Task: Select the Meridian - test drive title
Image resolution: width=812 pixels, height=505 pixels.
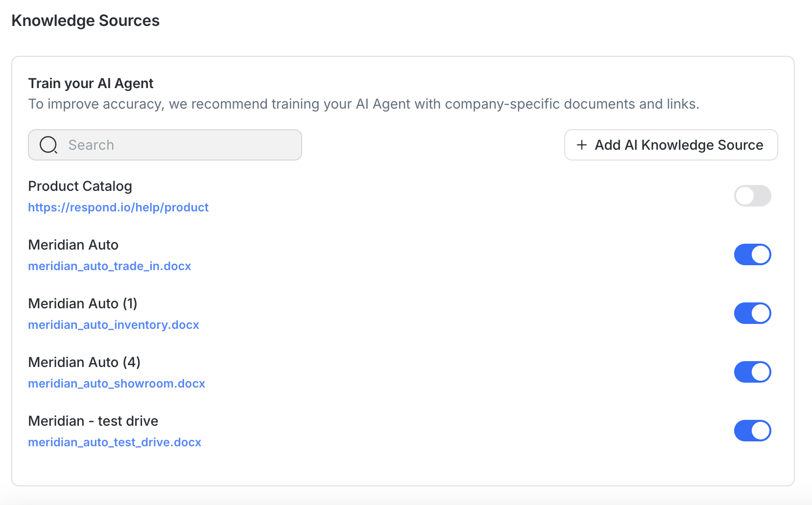Action: click(93, 421)
